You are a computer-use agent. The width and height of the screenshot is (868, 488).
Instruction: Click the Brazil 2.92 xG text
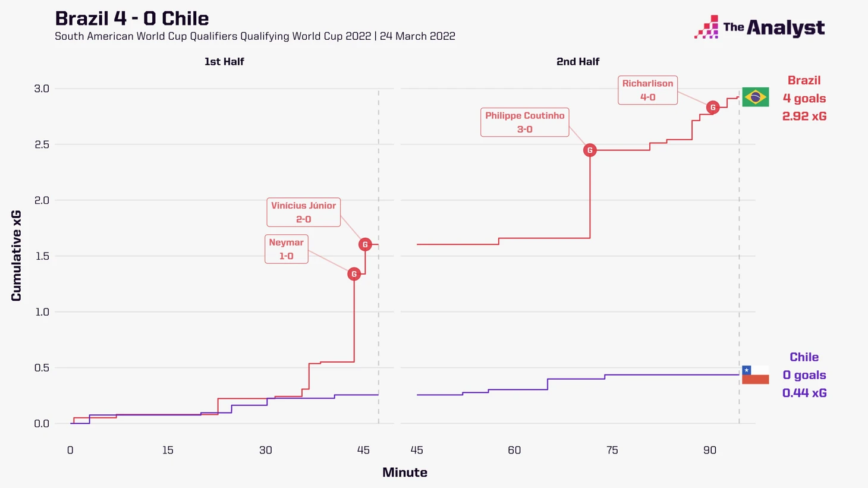[x=804, y=116]
